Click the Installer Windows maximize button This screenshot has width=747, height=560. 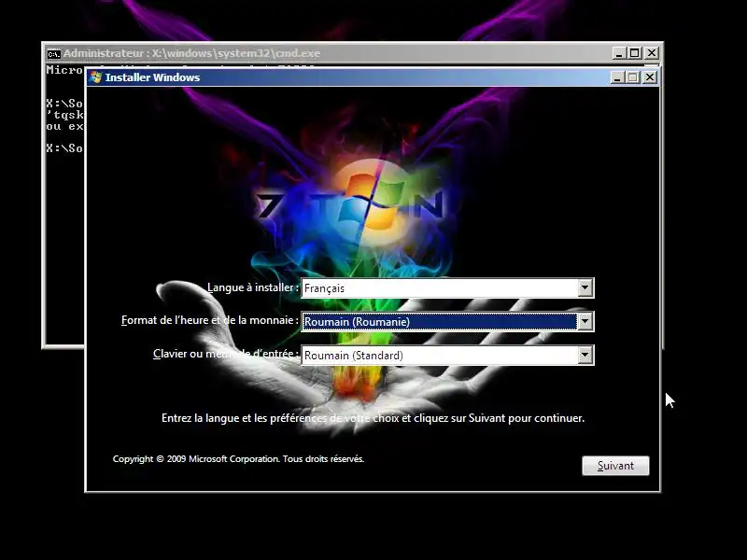click(633, 77)
